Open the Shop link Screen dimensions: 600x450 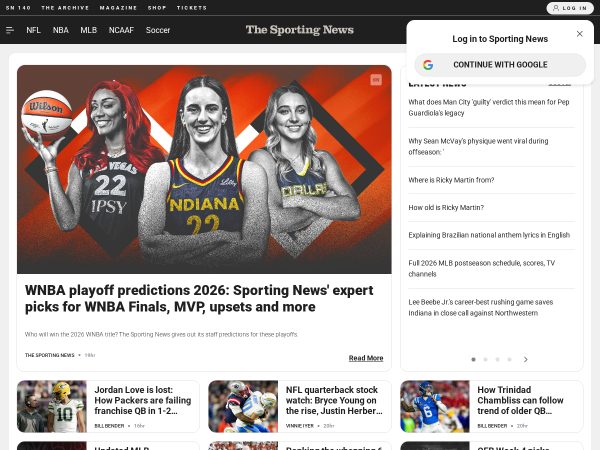click(x=157, y=8)
